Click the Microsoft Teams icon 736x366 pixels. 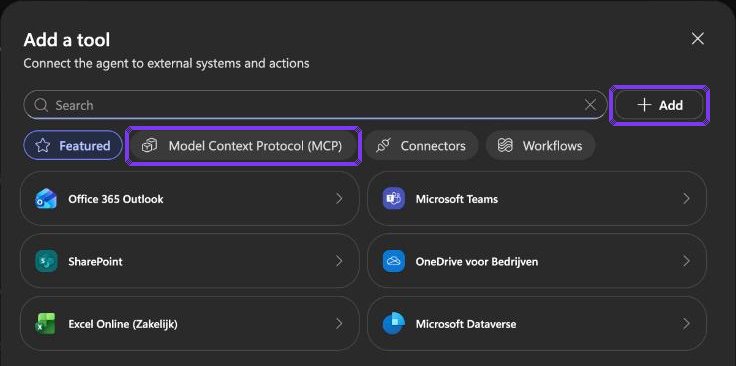coord(393,199)
